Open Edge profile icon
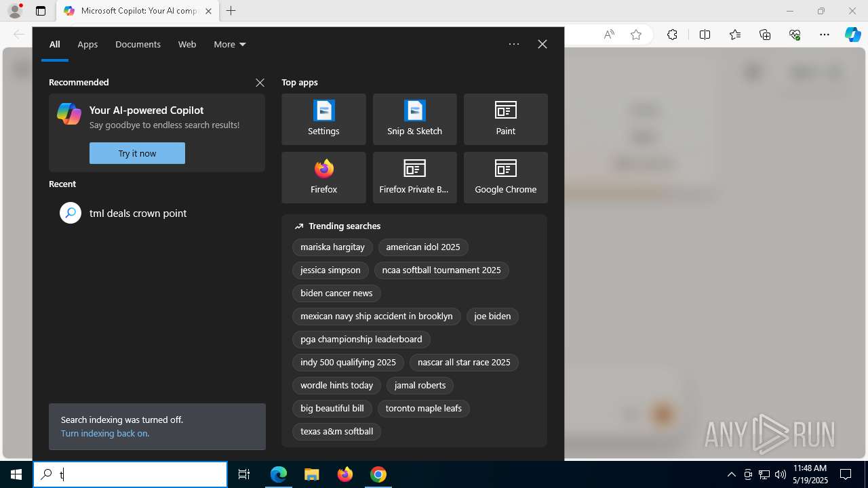 click(x=15, y=11)
